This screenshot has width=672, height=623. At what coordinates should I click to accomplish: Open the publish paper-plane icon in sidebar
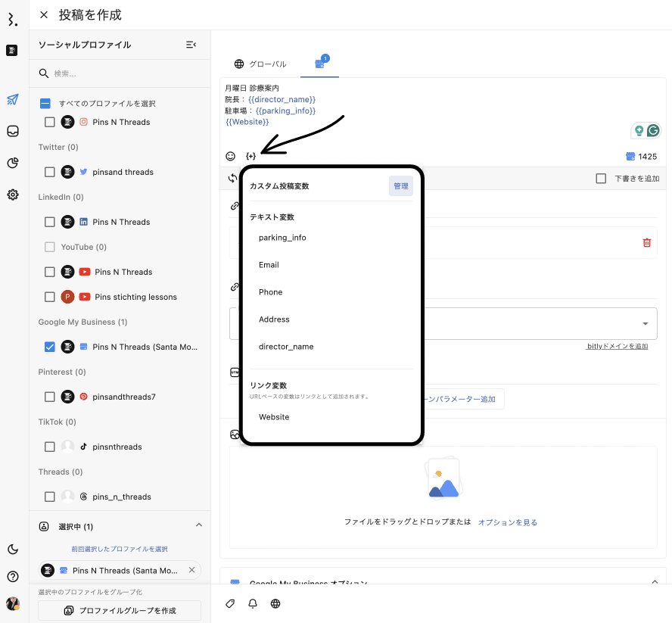click(12, 99)
